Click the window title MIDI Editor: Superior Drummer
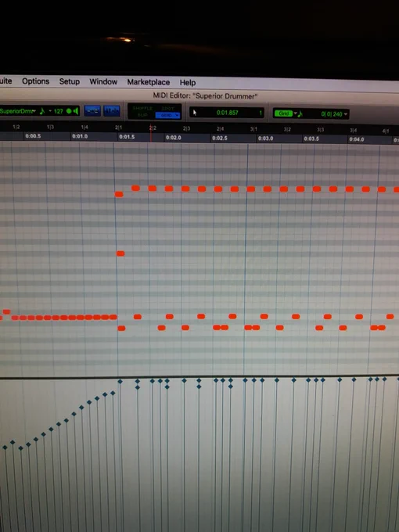This screenshot has width=399, height=532. coord(205,95)
